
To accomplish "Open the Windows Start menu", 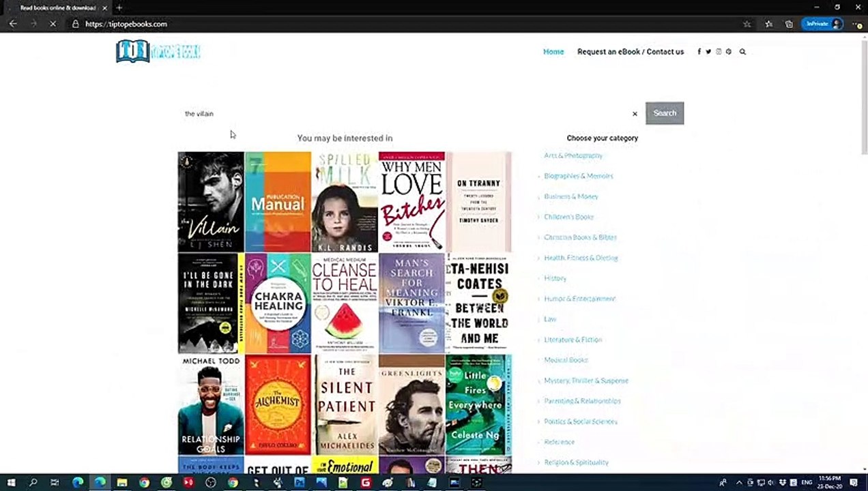I will (x=11, y=482).
